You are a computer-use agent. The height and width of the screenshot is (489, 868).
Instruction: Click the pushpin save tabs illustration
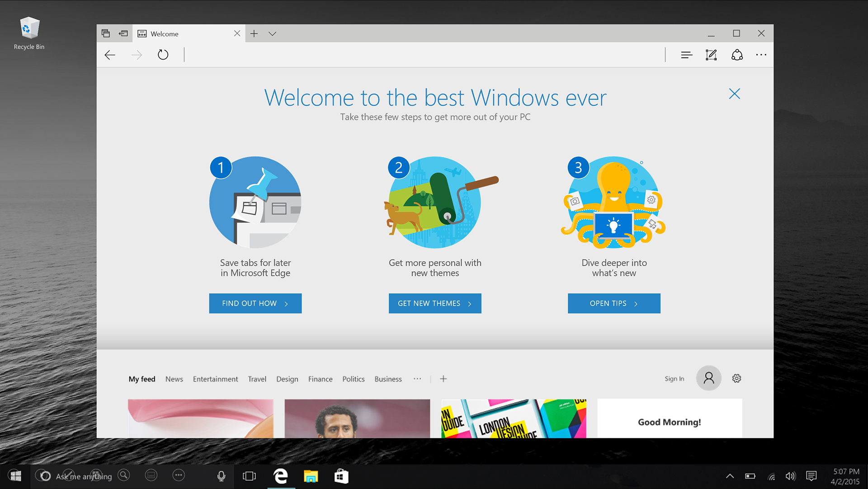255,202
